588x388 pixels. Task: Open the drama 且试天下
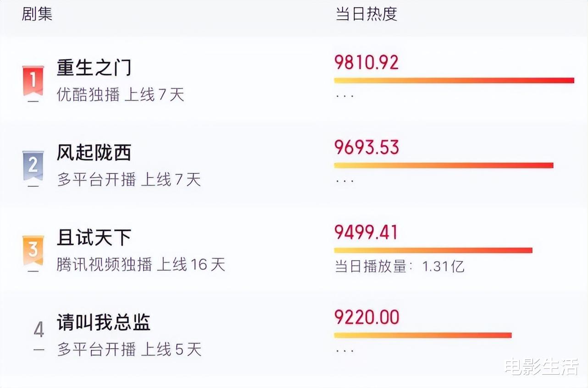[94, 238]
